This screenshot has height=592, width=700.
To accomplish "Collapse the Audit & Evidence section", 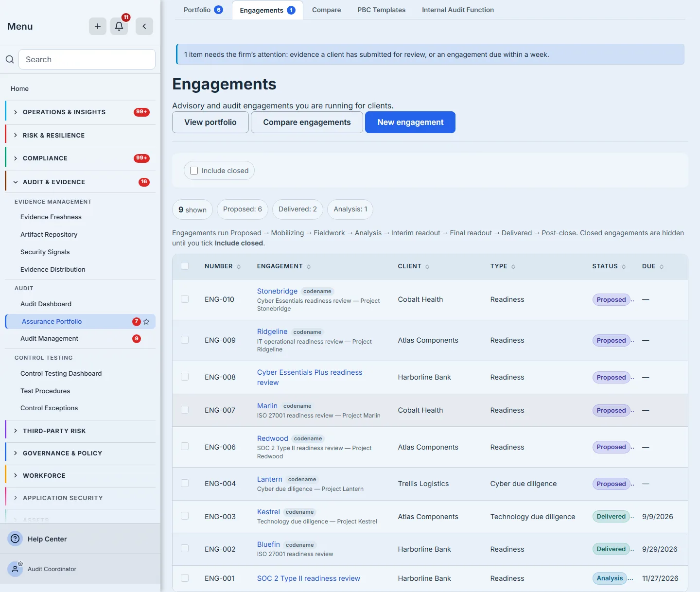I will (x=80, y=182).
